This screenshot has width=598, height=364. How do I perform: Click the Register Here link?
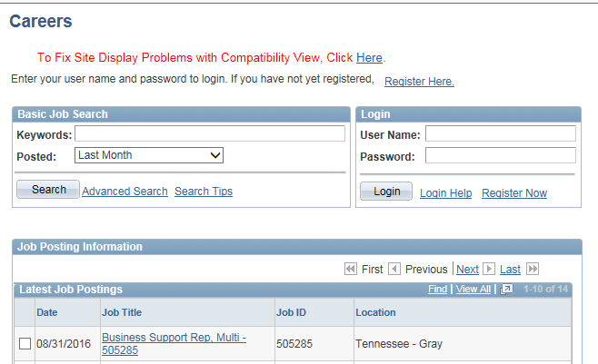[419, 82]
